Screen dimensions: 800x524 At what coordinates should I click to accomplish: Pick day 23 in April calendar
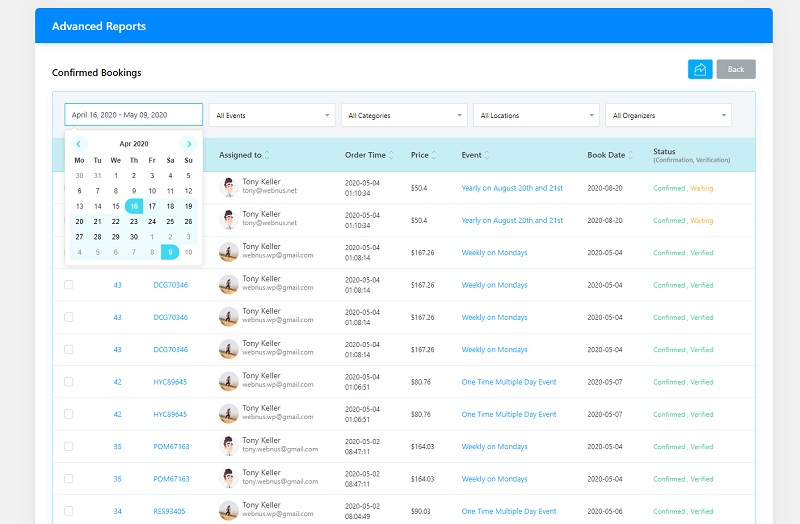tap(134, 221)
